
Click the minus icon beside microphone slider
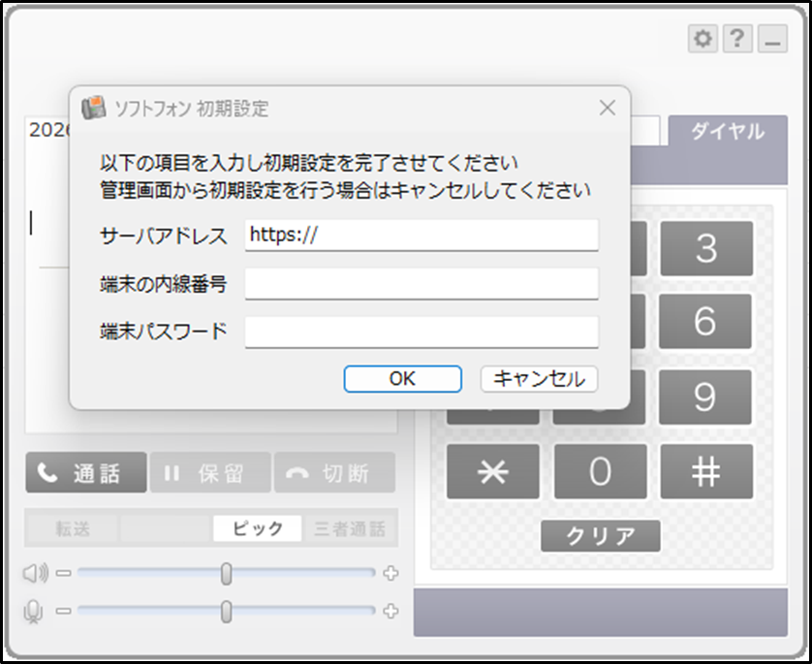(63, 611)
